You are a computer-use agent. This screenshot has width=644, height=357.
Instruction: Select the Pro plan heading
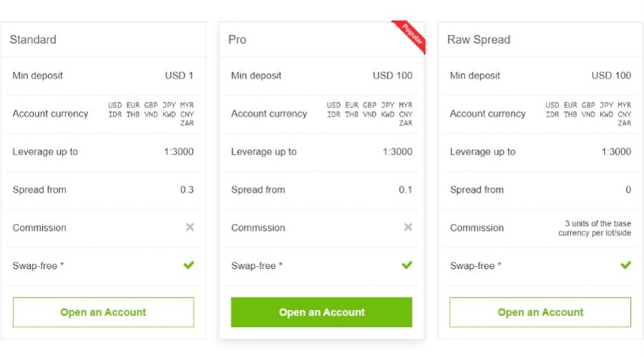coord(238,40)
